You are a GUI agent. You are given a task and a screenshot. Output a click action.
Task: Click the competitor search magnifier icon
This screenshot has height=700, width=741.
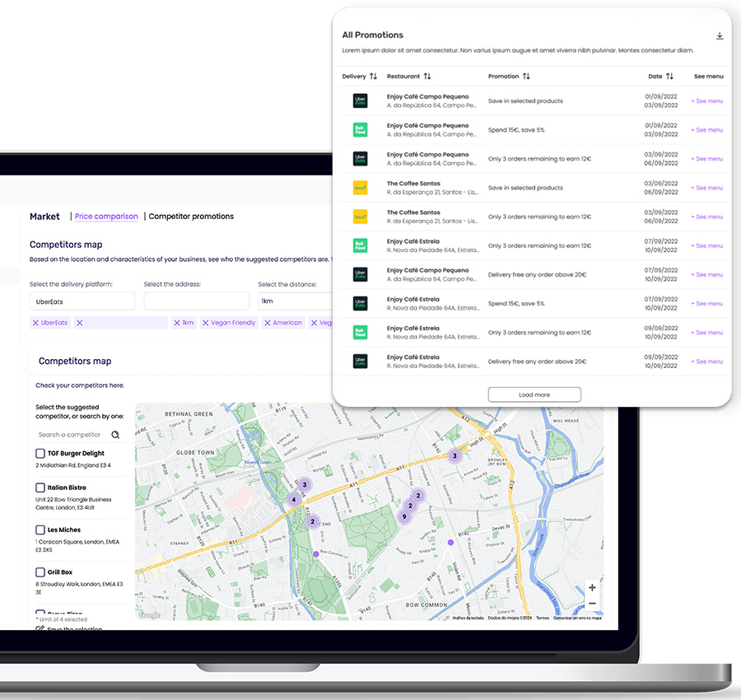115,435
